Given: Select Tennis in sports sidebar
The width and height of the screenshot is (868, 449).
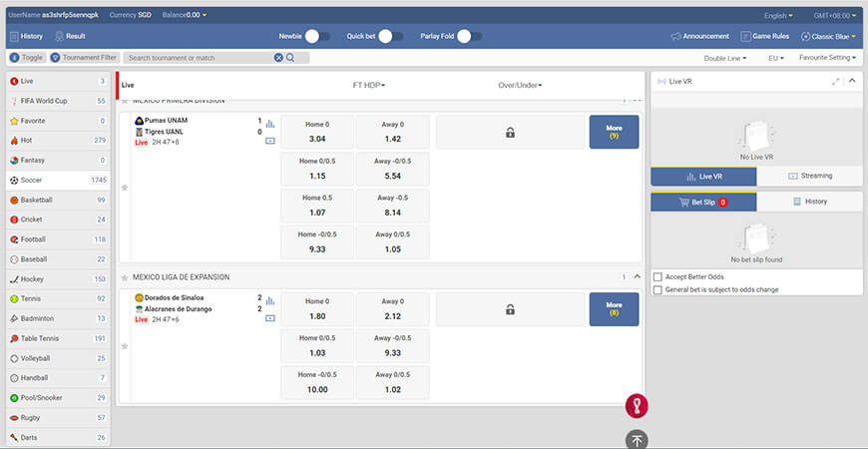Looking at the screenshot, I should (x=58, y=299).
